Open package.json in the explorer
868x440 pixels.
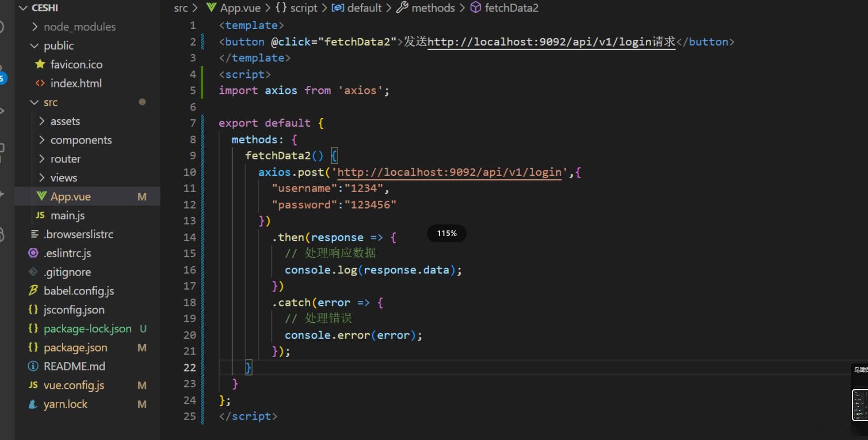tap(76, 348)
